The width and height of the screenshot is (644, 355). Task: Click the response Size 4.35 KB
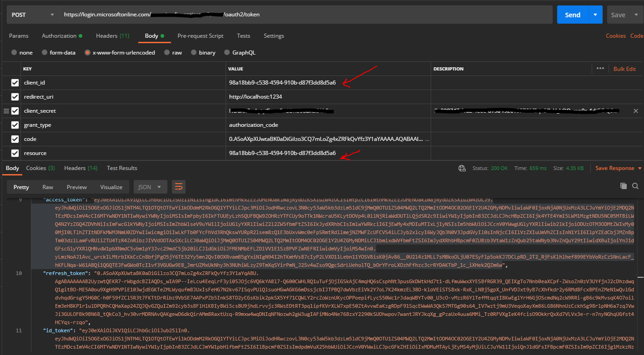pyautogui.click(x=568, y=168)
